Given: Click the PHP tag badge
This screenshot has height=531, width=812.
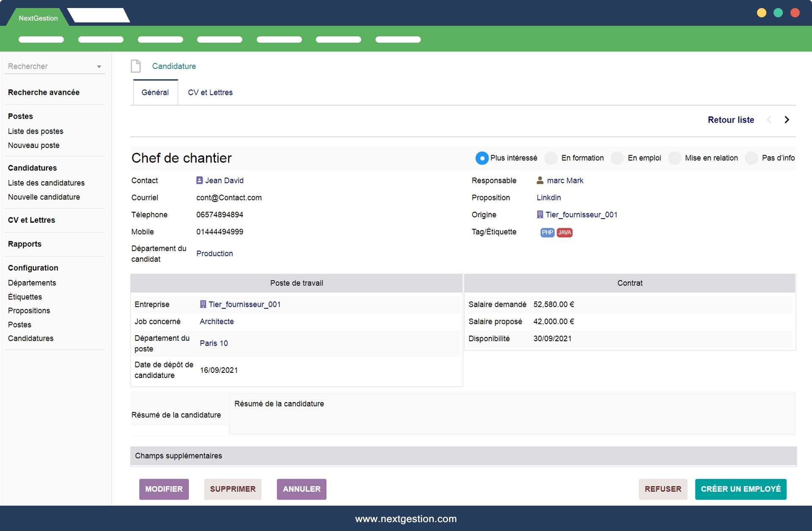Looking at the screenshot, I should tap(547, 233).
